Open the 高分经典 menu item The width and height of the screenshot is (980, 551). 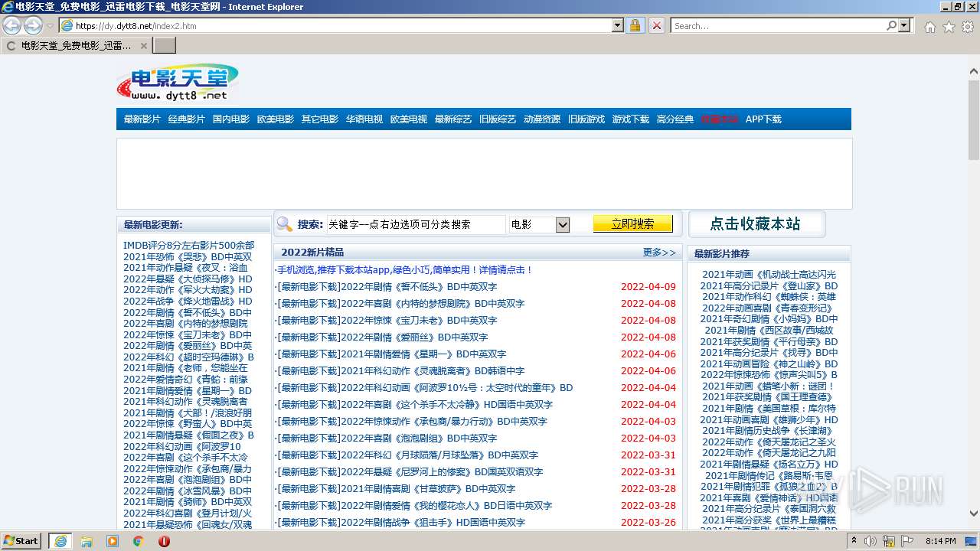675,119
